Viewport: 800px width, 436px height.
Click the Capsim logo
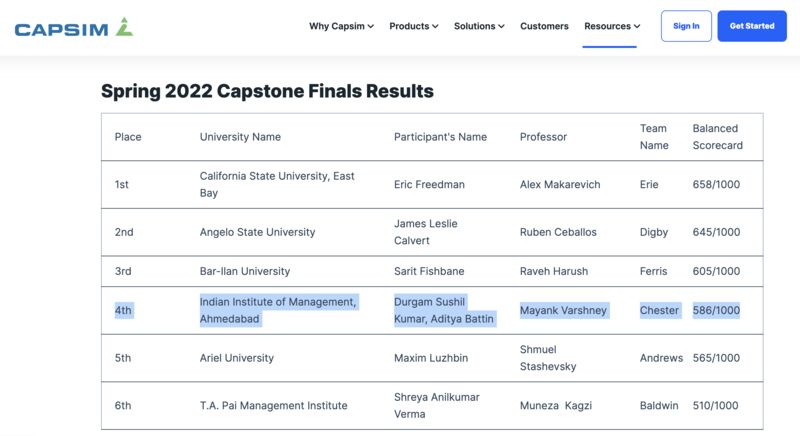(74, 27)
